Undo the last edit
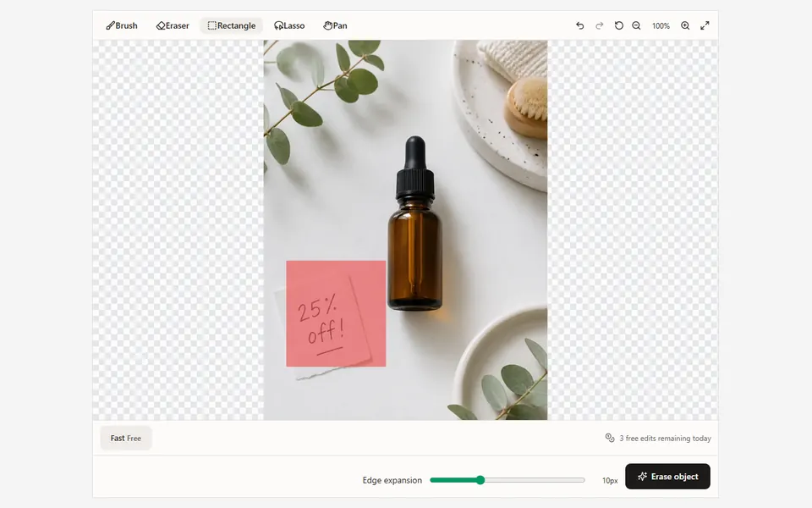The width and height of the screenshot is (812, 508). pos(580,25)
